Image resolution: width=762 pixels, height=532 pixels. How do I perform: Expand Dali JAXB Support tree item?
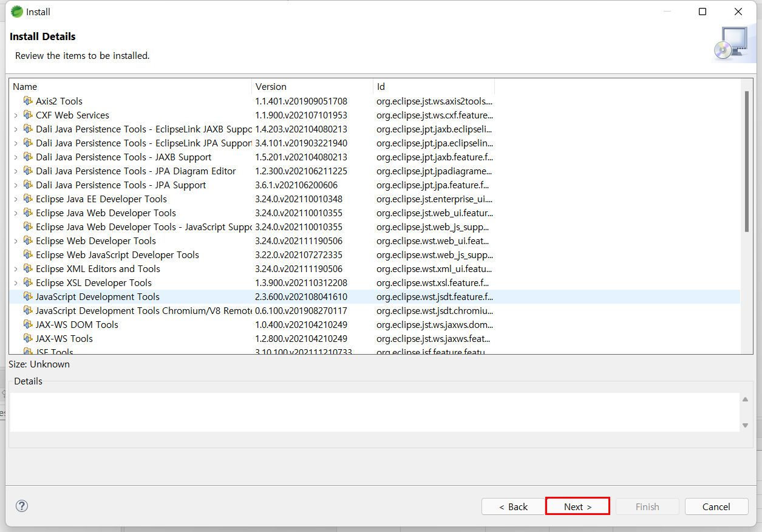15,157
